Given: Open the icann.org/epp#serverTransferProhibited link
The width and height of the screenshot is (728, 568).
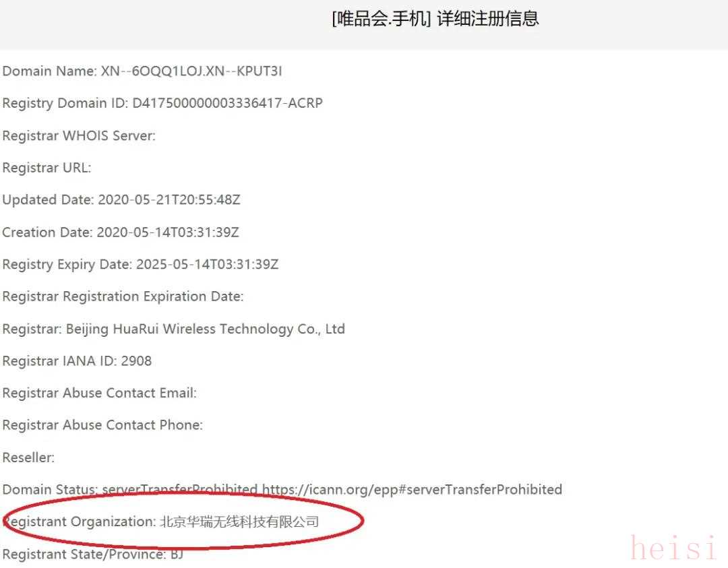Looking at the screenshot, I should click(x=413, y=490).
